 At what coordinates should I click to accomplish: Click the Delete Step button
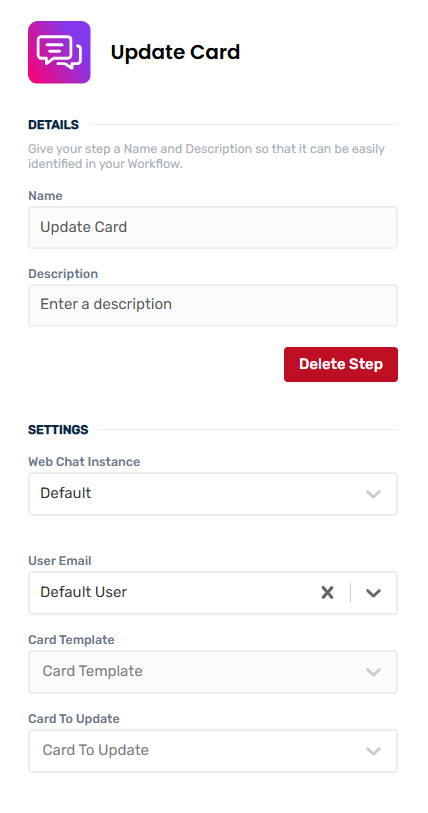(341, 365)
